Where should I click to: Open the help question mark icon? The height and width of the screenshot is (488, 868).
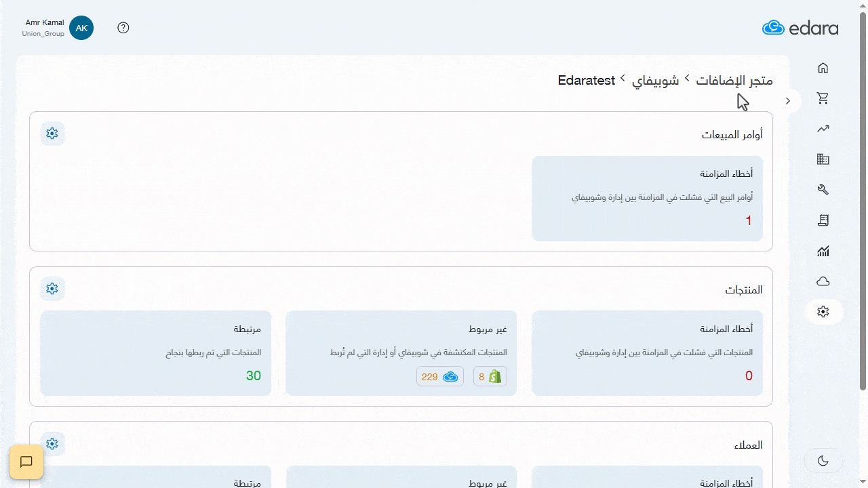coord(123,28)
